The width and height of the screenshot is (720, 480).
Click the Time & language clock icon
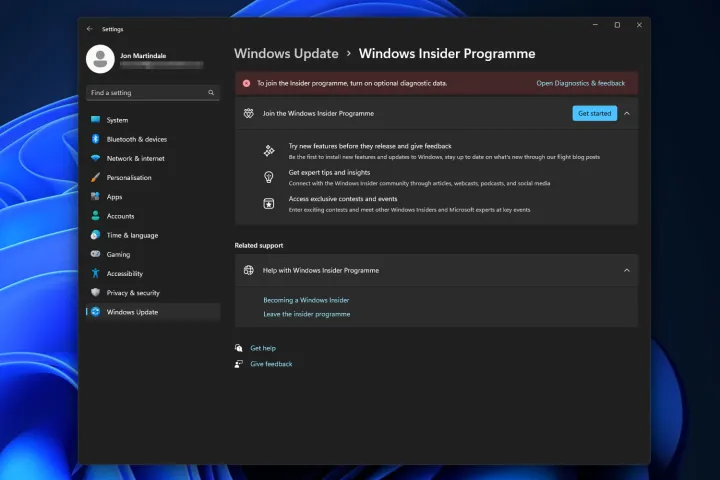[x=96, y=235]
